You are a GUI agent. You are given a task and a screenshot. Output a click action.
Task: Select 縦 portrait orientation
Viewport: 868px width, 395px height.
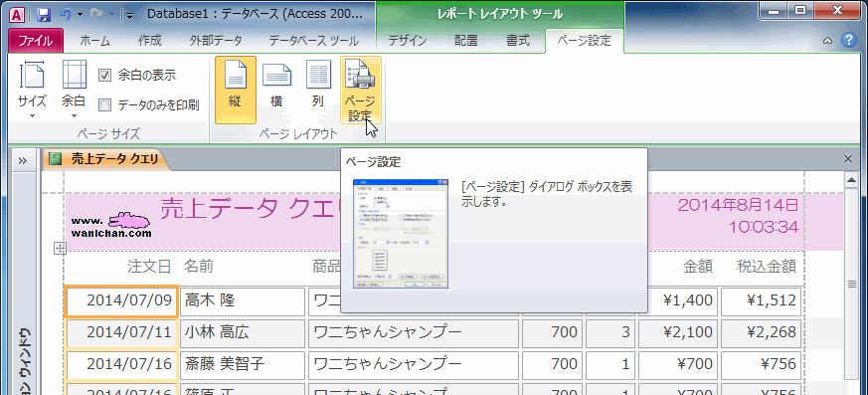[x=236, y=90]
